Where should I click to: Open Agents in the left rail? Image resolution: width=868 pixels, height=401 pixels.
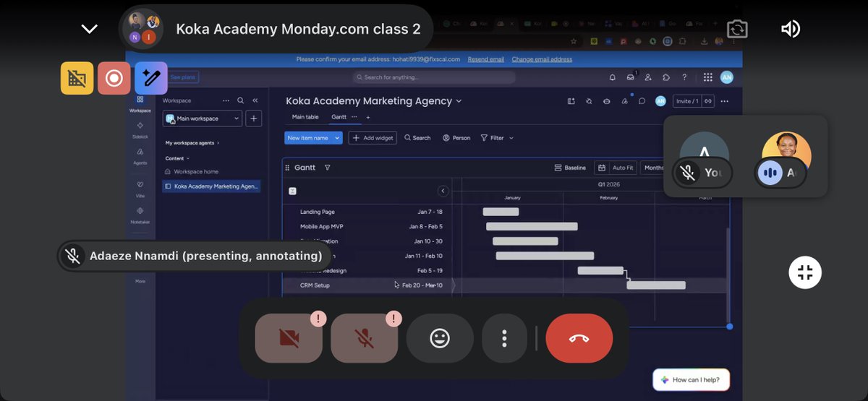coord(140,156)
